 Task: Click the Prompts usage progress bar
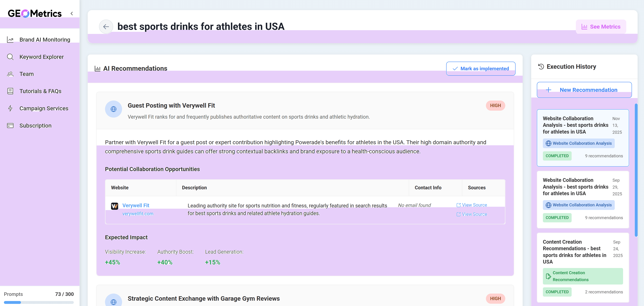[39, 302]
